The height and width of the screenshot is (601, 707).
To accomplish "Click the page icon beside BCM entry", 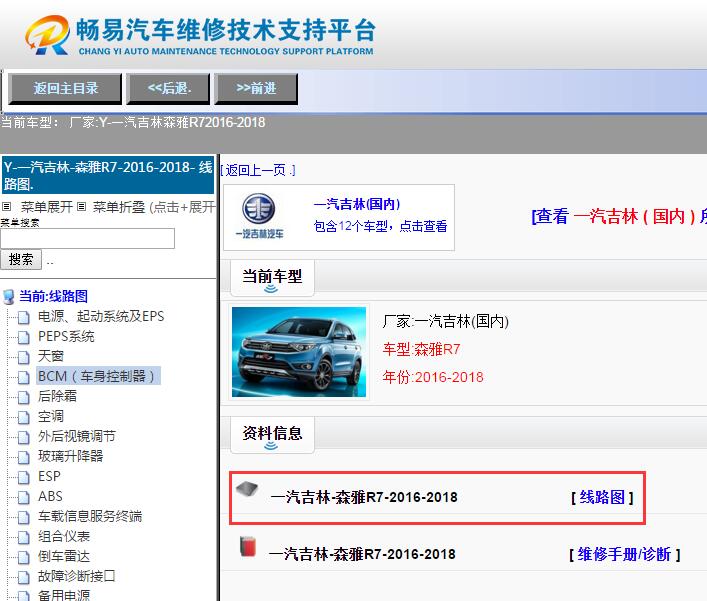I will click(24, 377).
